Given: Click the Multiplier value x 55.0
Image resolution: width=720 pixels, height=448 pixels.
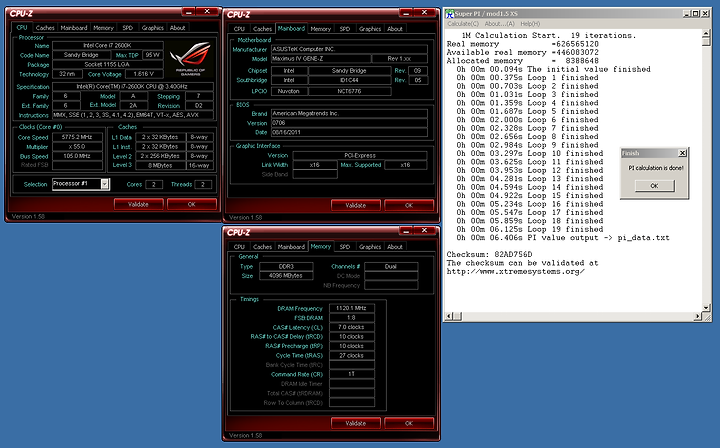Looking at the screenshot, I should coord(77,147).
